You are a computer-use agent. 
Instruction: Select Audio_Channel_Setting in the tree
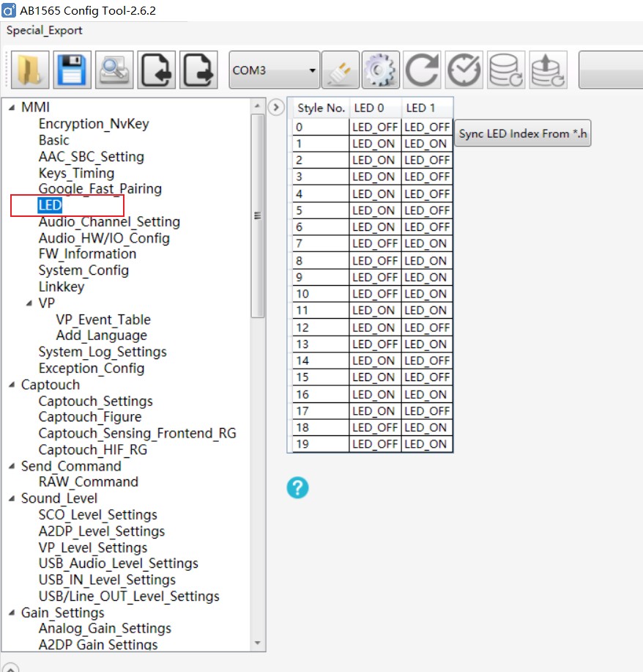[109, 222]
